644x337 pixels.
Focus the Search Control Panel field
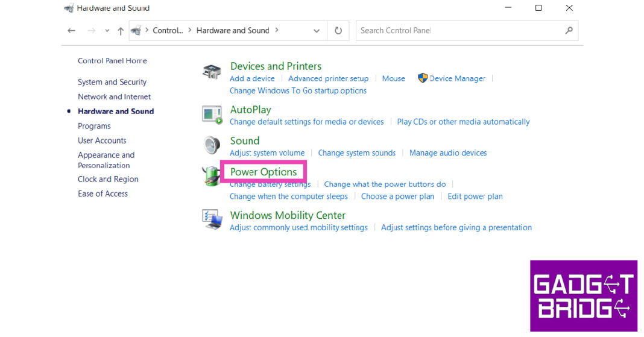click(458, 30)
